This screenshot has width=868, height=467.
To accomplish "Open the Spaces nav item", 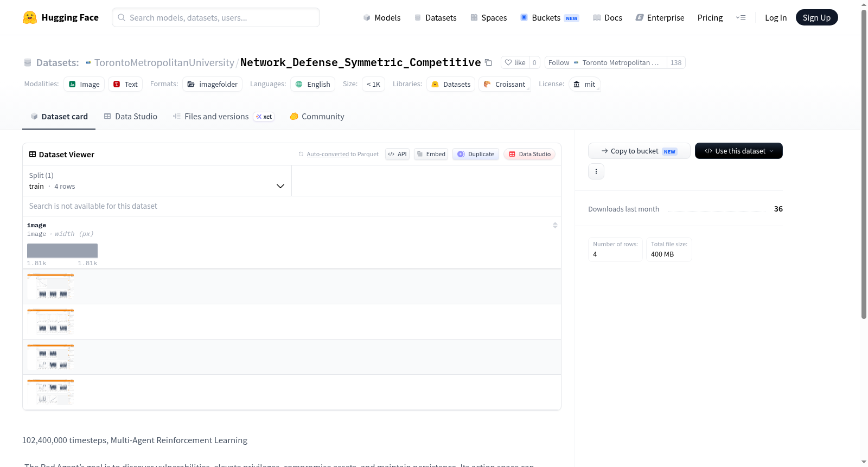I will pos(488,17).
